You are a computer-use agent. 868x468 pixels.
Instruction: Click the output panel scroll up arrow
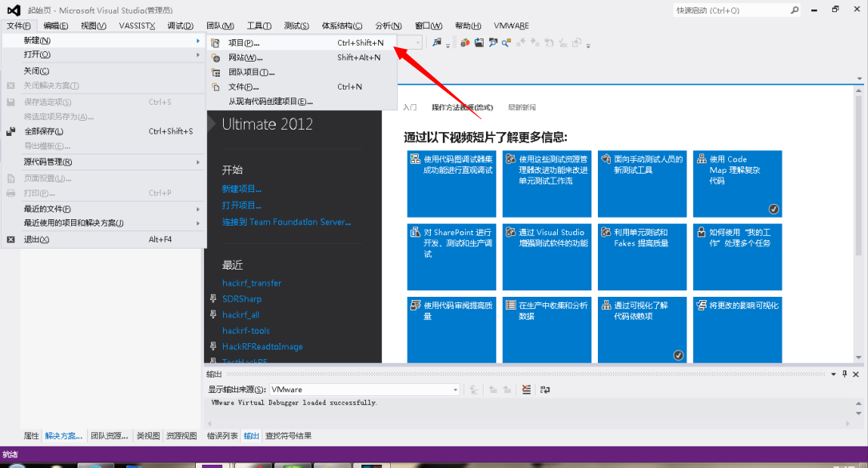(x=858, y=403)
